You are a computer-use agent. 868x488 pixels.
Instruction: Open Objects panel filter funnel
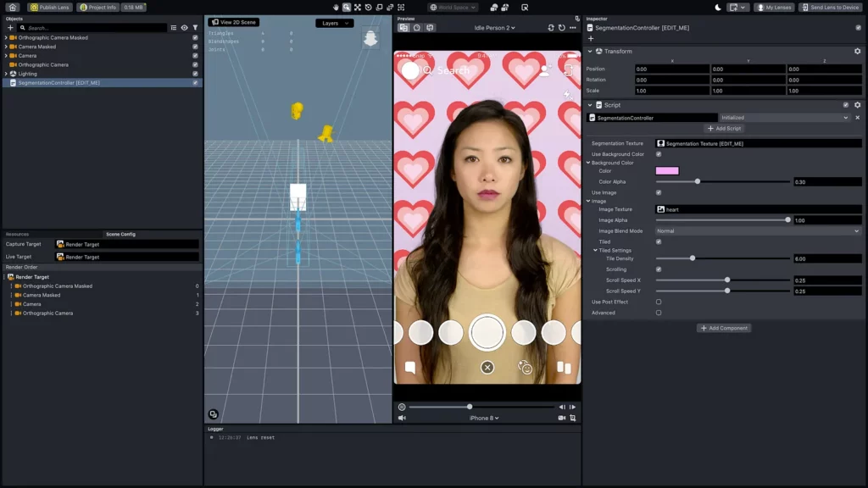195,28
